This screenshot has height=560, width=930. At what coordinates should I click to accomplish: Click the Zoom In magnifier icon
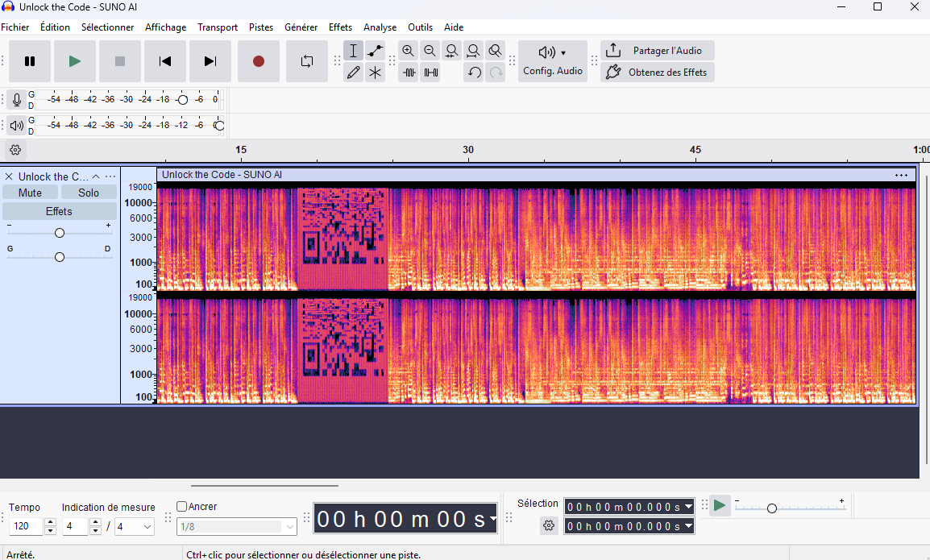tap(409, 51)
